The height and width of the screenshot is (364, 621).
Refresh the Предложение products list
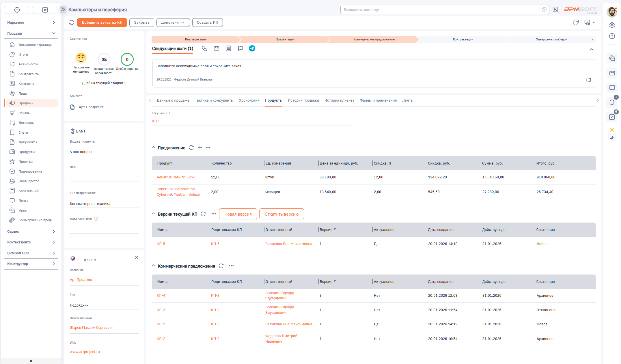pos(191,148)
